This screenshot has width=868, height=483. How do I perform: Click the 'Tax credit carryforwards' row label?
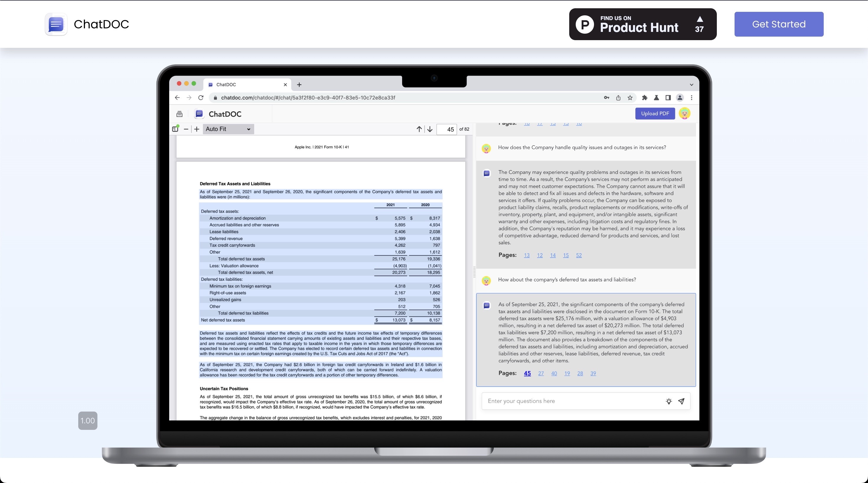(x=232, y=245)
